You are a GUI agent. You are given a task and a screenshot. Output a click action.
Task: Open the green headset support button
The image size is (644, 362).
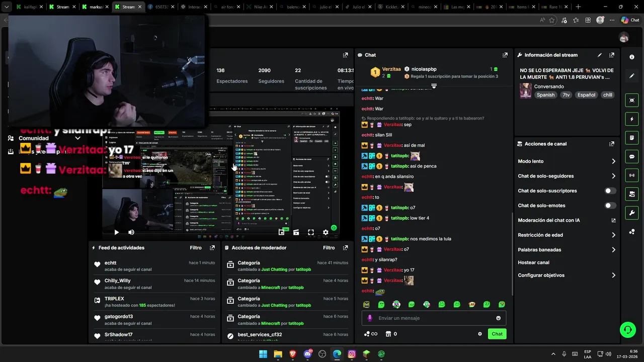point(627,330)
